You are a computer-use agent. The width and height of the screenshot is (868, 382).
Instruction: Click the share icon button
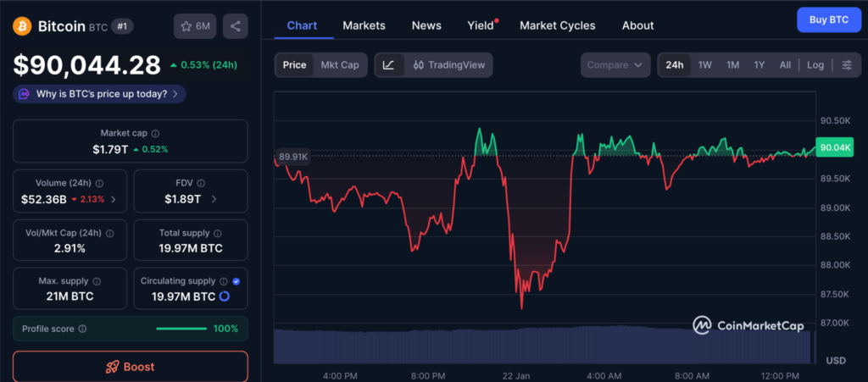pyautogui.click(x=235, y=26)
